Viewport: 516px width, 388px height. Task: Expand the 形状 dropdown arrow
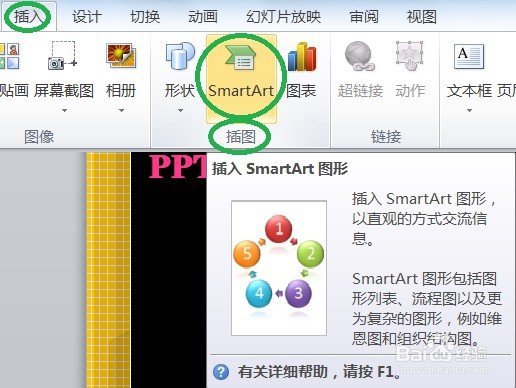point(180,110)
